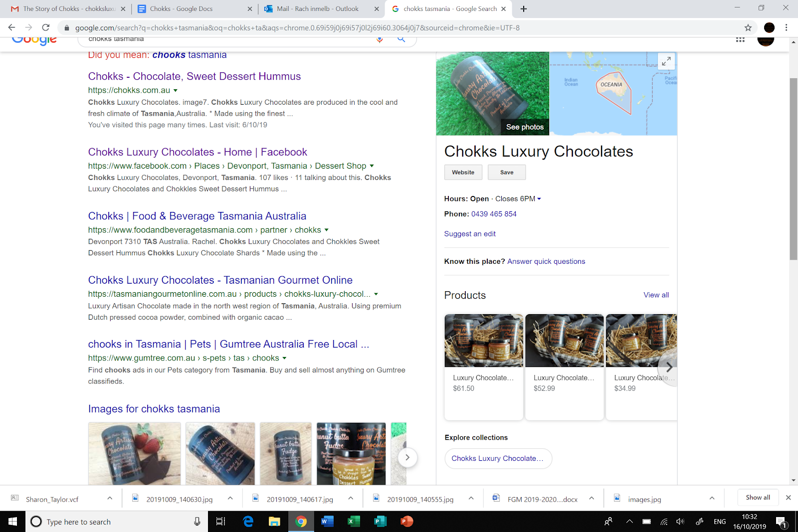Open the $61.50 Luxury Chocolate product
Viewport: 798px width, 532px height.
coord(484,367)
